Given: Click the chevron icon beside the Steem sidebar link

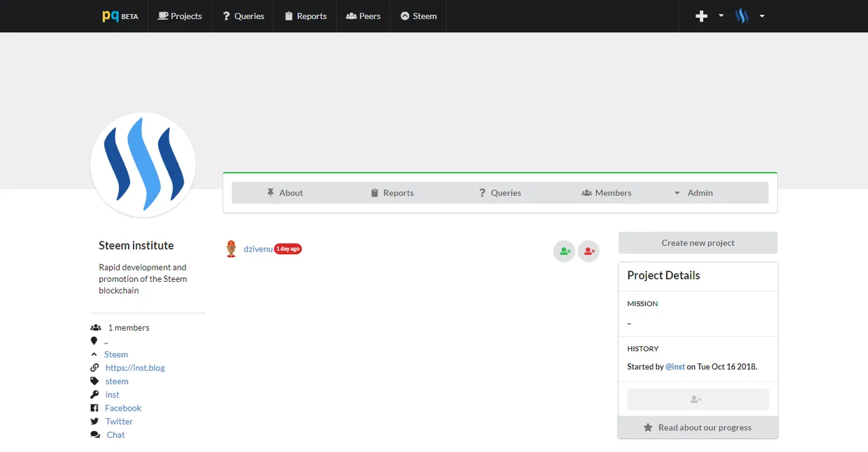Looking at the screenshot, I should [94, 354].
